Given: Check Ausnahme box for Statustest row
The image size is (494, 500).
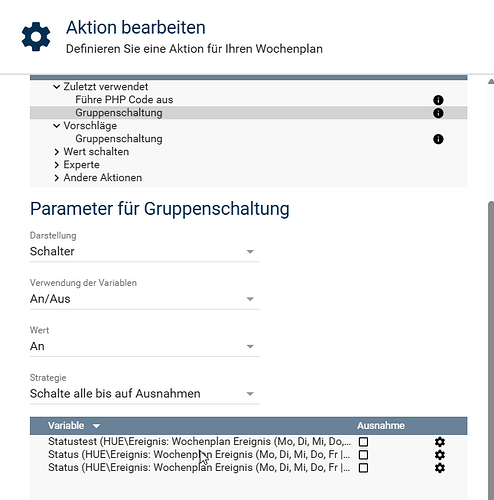Looking at the screenshot, I should pyautogui.click(x=363, y=442).
